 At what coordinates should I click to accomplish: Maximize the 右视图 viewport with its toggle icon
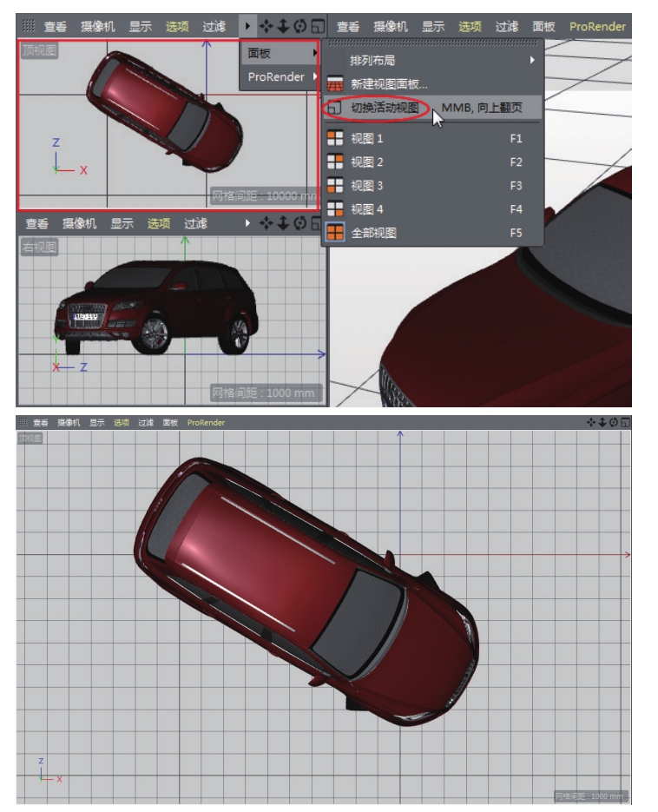pyautogui.click(x=317, y=224)
